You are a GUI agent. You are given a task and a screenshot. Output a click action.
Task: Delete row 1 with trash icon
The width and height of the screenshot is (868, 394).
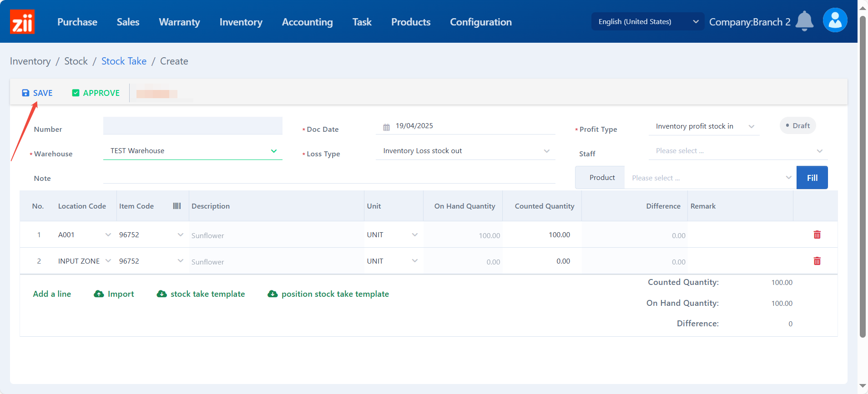pos(817,234)
